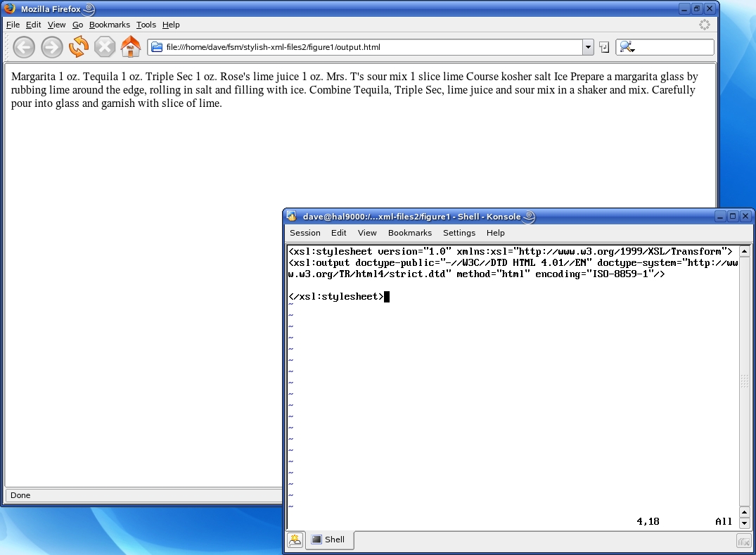This screenshot has width=756, height=555.
Task: Open the Firefox Tools menu
Action: 146,25
